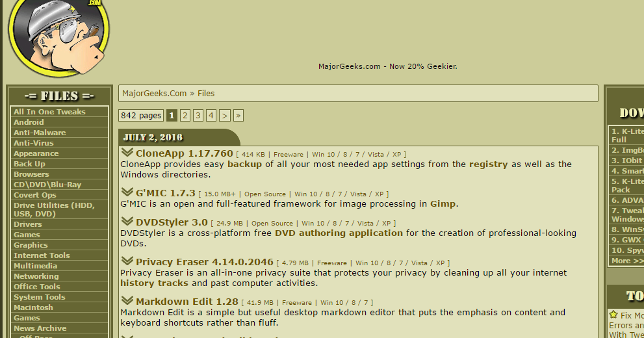Open the Markdown Edit 1.28 listing
The image size is (644, 338).
pos(187,302)
